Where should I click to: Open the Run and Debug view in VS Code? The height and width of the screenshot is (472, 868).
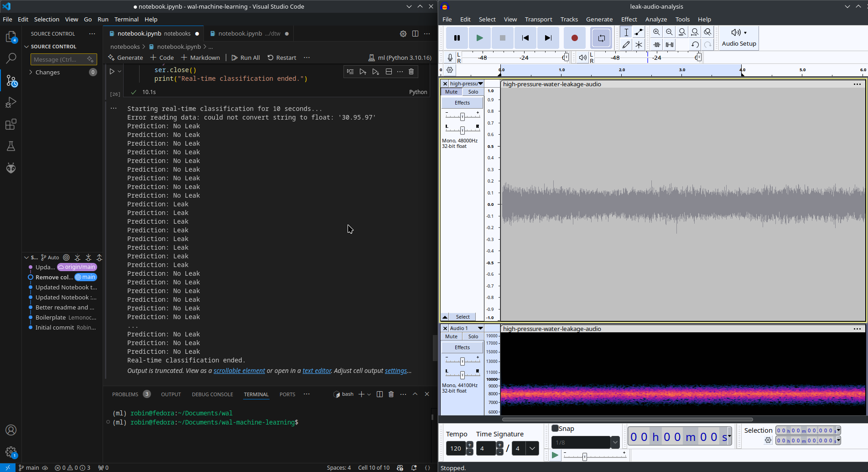[11, 102]
